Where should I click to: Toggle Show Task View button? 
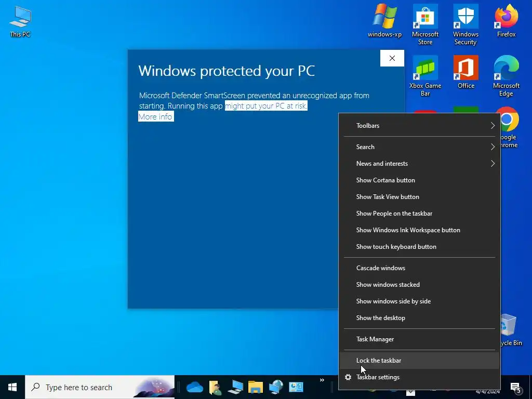point(420,197)
